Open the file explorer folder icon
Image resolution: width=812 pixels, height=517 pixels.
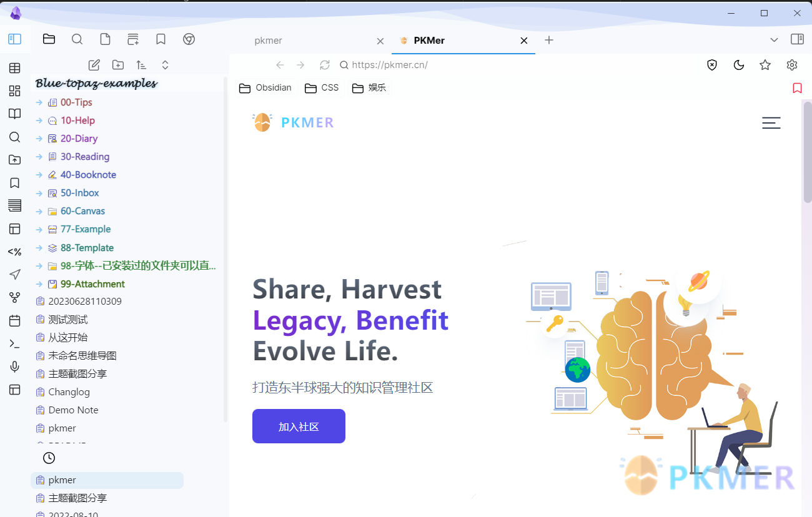[x=49, y=39]
